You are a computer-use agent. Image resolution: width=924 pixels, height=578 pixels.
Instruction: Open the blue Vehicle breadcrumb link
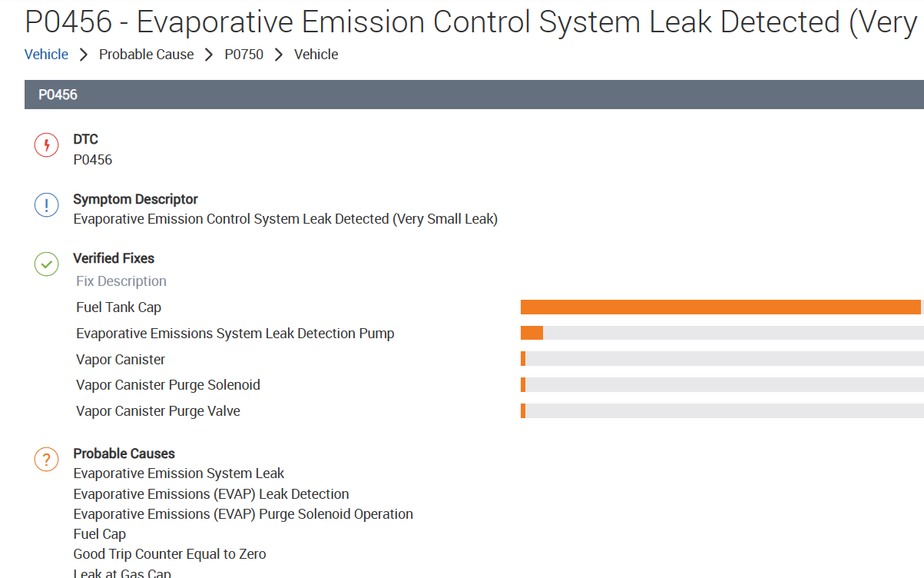pos(46,55)
